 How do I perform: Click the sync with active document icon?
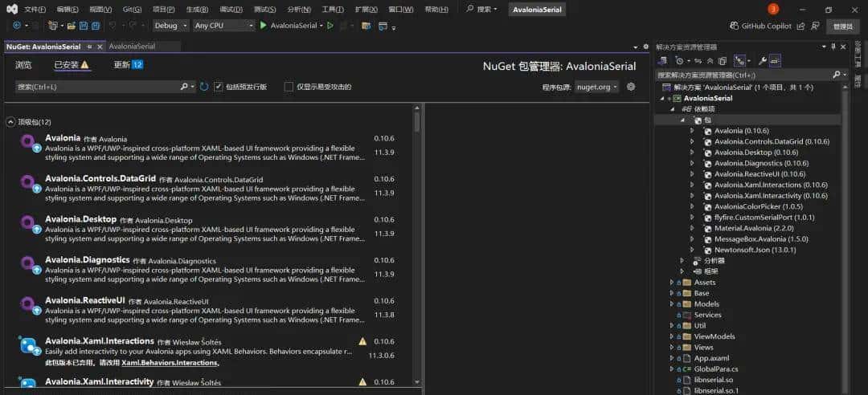698,61
